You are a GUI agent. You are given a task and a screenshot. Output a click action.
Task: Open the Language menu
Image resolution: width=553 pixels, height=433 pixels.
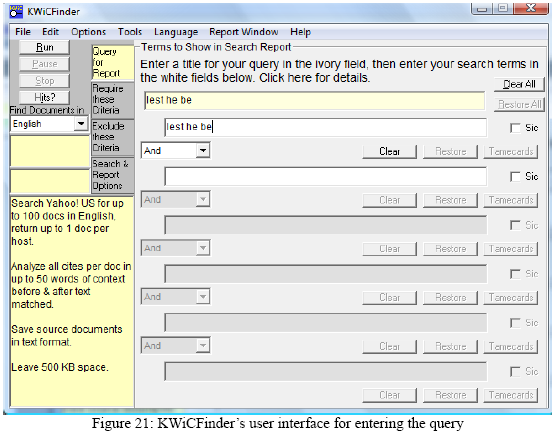176,32
